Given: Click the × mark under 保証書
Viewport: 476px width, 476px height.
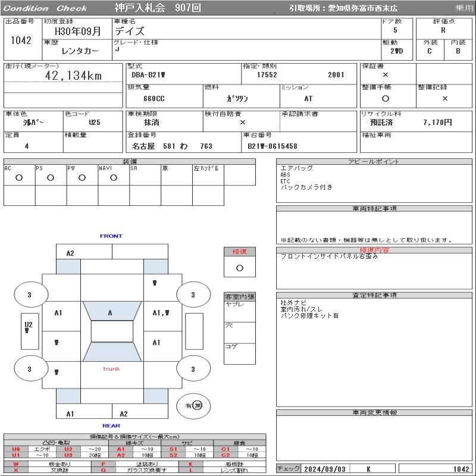Looking at the screenshot, I should pos(386,75).
